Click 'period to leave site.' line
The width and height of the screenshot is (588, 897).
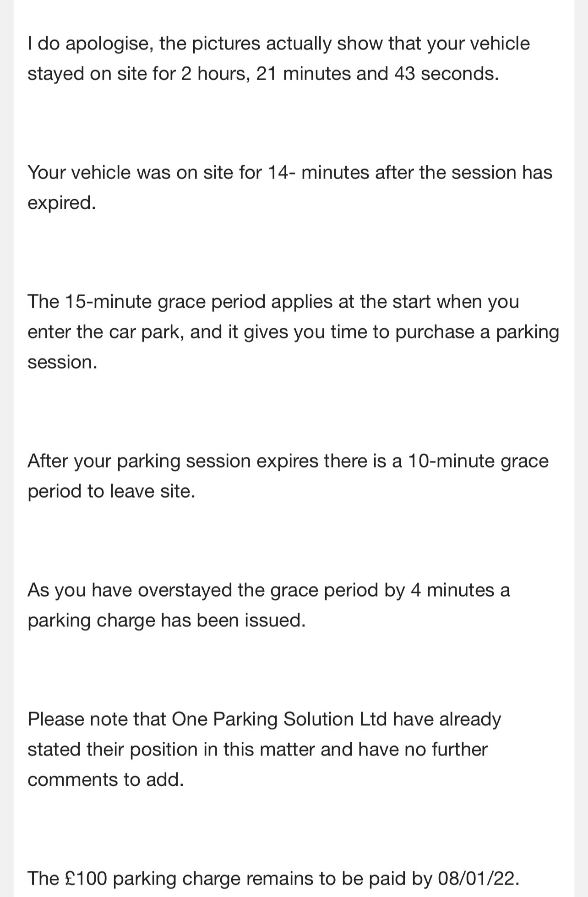click(x=111, y=491)
